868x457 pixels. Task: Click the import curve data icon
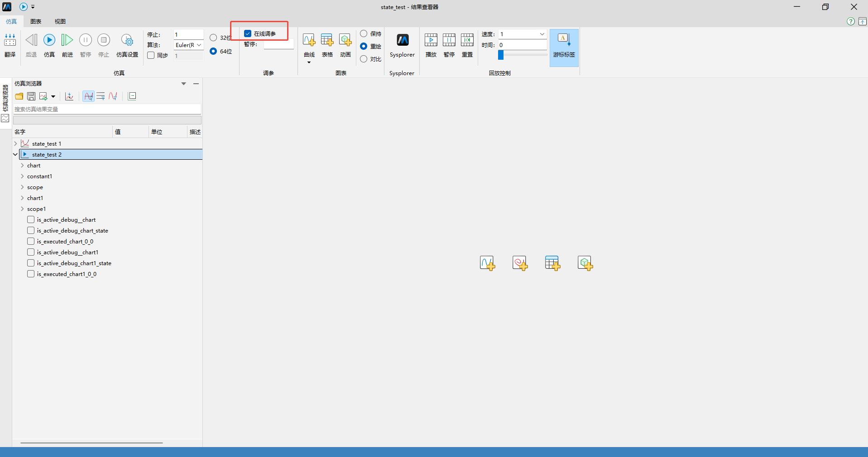click(69, 96)
